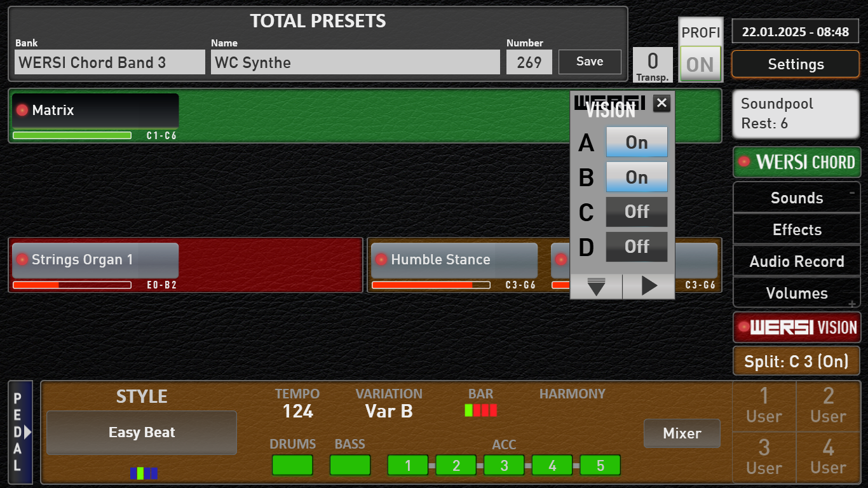Adjust the Strings Organ 1 volume bar
This screenshot has height=488, width=868.
click(x=72, y=285)
